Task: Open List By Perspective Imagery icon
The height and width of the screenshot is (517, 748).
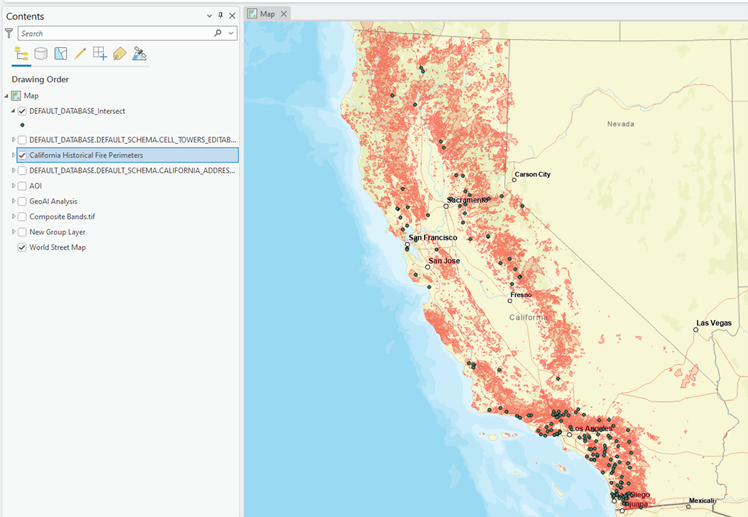Action: pos(139,53)
